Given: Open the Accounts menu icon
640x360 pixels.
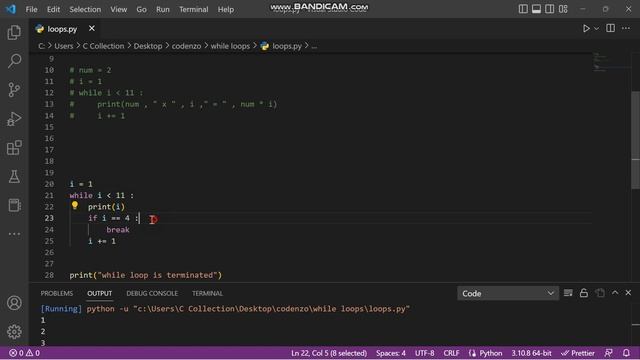Looking at the screenshot, I should 14,303.
